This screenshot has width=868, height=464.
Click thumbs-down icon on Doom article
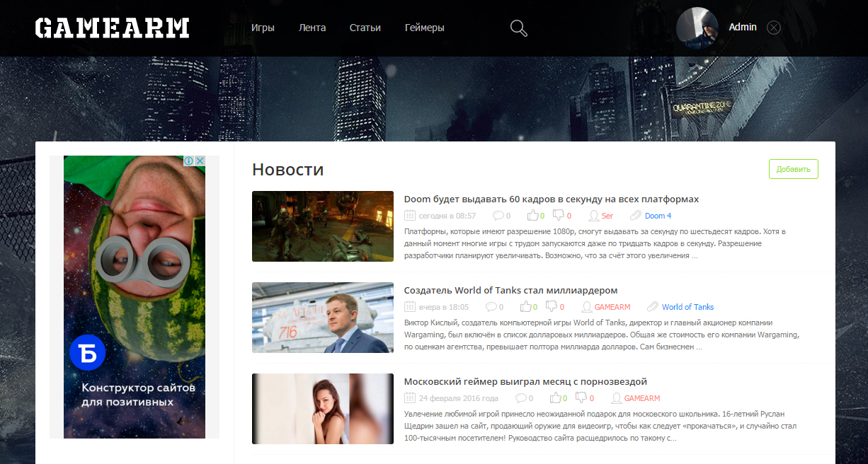(558, 216)
